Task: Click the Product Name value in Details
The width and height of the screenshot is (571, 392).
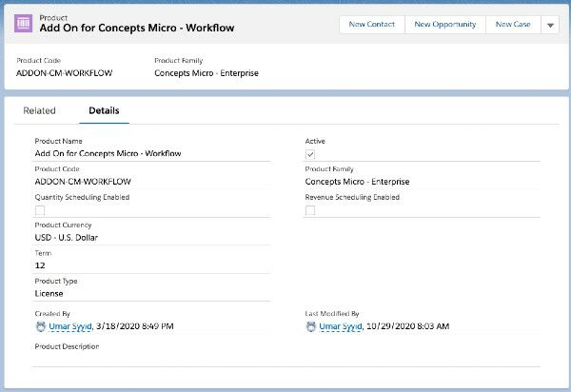Action: click(108, 152)
